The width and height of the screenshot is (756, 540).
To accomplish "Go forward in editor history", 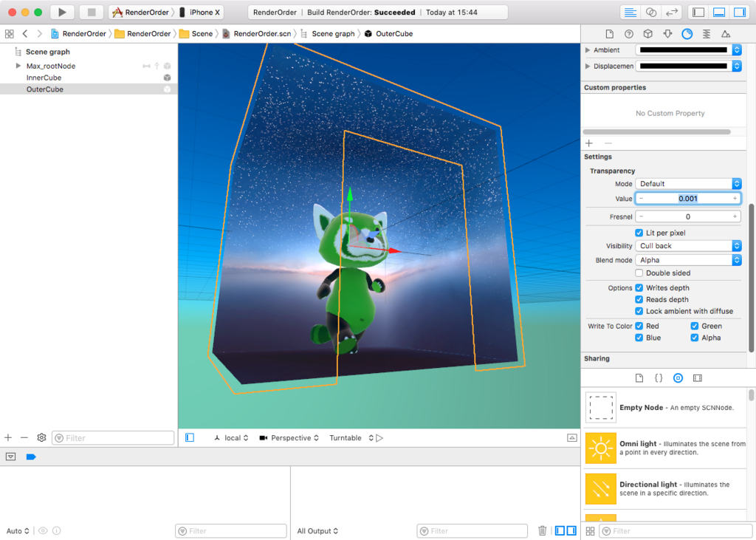I will pyautogui.click(x=40, y=34).
